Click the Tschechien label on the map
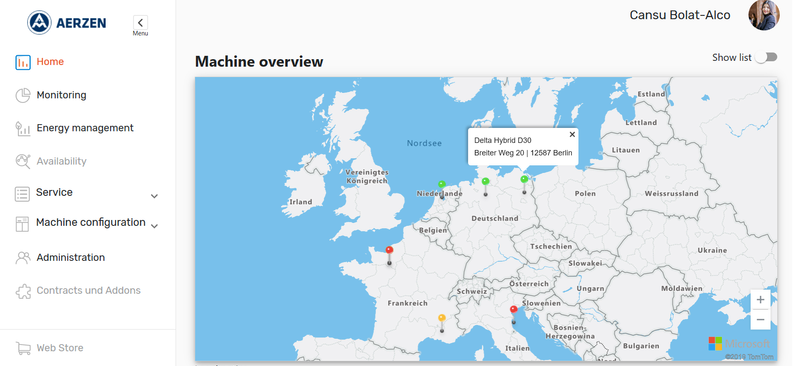 pyautogui.click(x=551, y=246)
